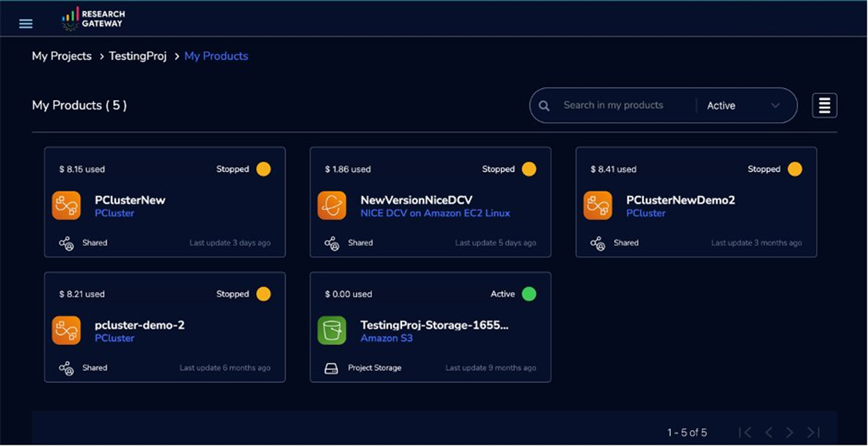The width and height of the screenshot is (868, 446).
Task: Click NICE DCV on Amazon EC2 Linux link
Action: (435, 213)
